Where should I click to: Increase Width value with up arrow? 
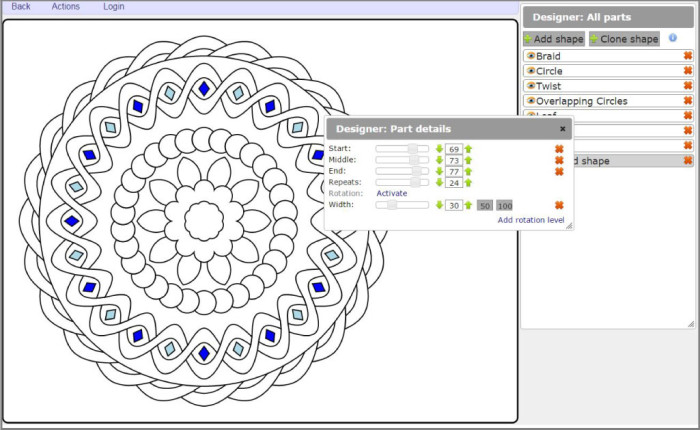[468, 205]
